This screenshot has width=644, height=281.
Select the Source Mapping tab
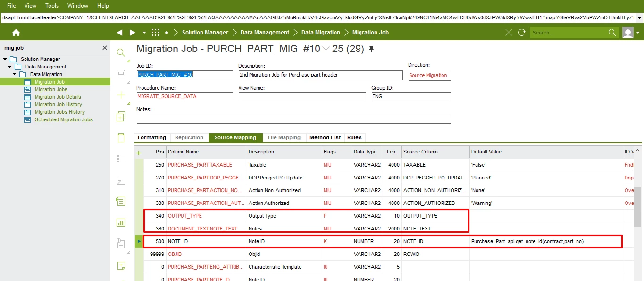click(x=235, y=137)
